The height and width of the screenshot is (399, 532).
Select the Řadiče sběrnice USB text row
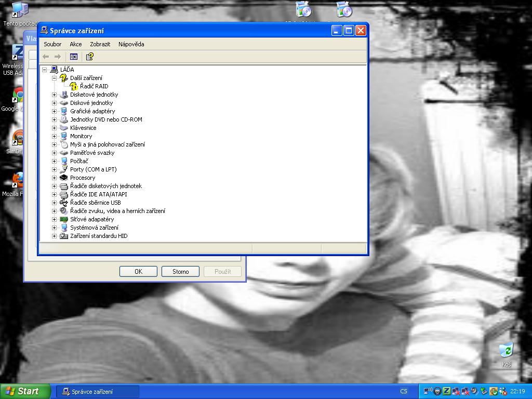click(x=96, y=203)
